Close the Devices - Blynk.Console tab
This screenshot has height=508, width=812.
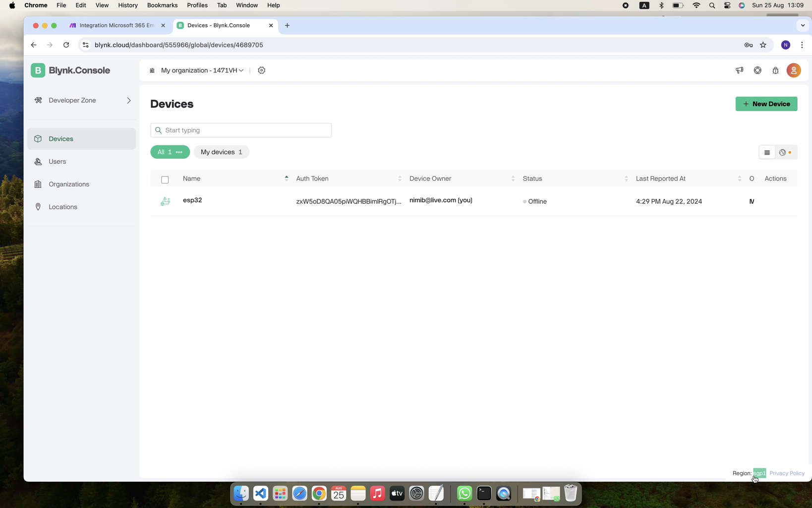tap(271, 25)
